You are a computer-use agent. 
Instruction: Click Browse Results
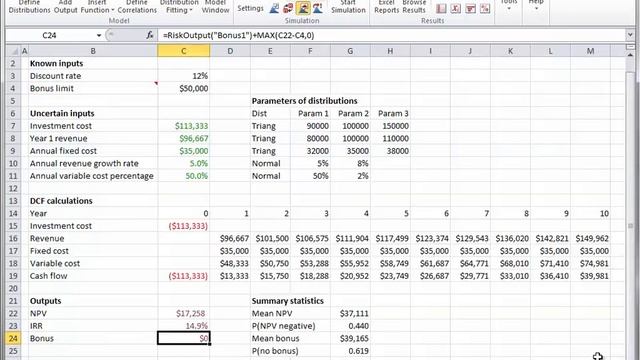point(414,7)
